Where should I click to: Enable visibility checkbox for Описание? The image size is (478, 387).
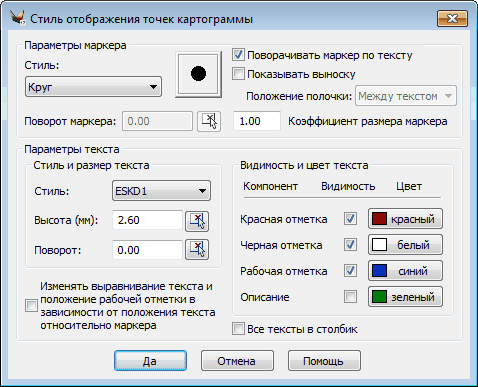click(350, 296)
